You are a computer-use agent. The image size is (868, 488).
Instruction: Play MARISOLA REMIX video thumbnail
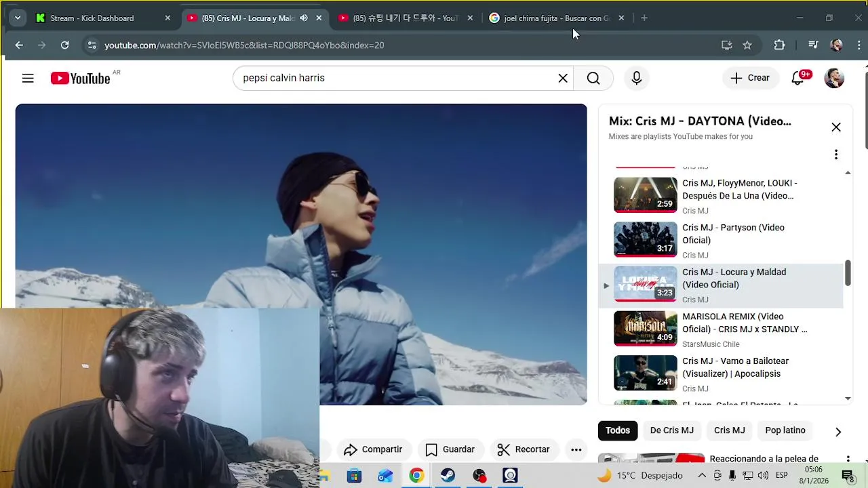pos(646,328)
